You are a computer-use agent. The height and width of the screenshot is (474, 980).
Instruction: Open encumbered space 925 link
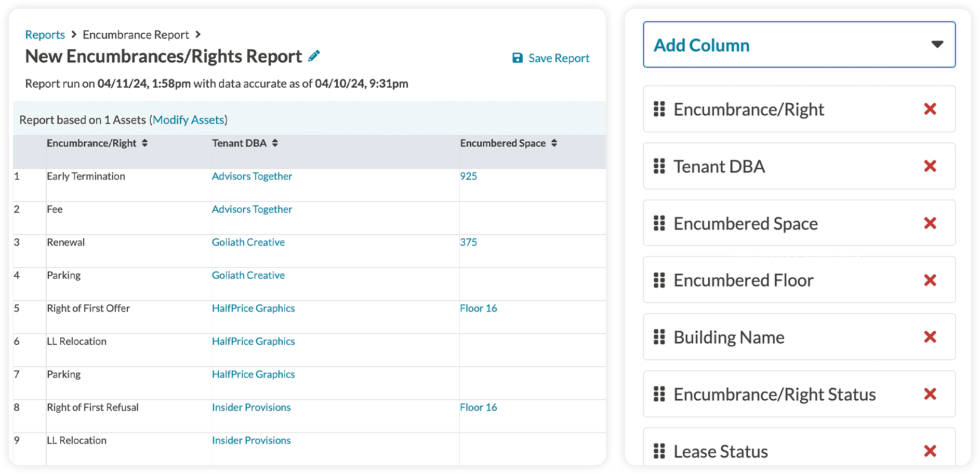pyautogui.click(x=468, y=177)
